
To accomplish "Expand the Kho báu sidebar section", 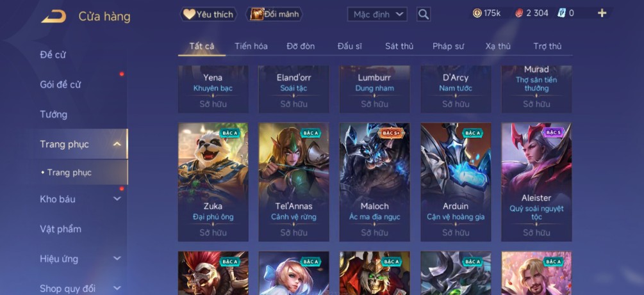I will pos(117,199).
